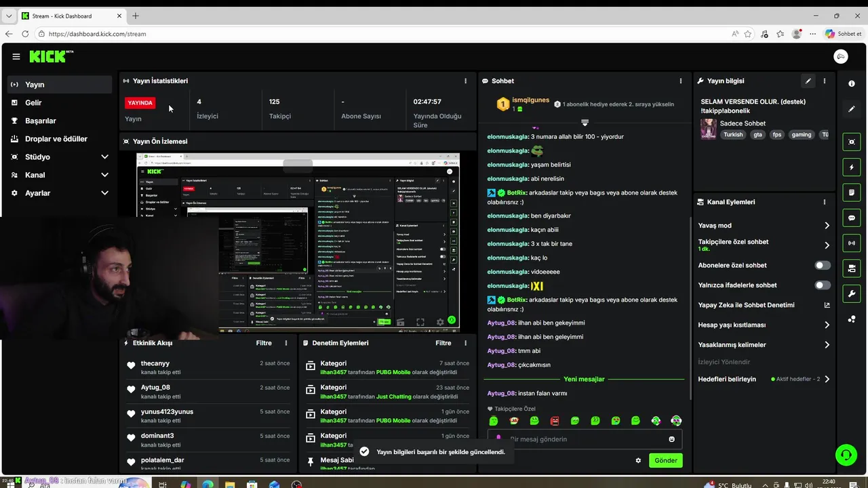The image size is (868, 488).
Task: Toggle Yalnızca ifadelerle sohbet switch
Action: (823, 285)
